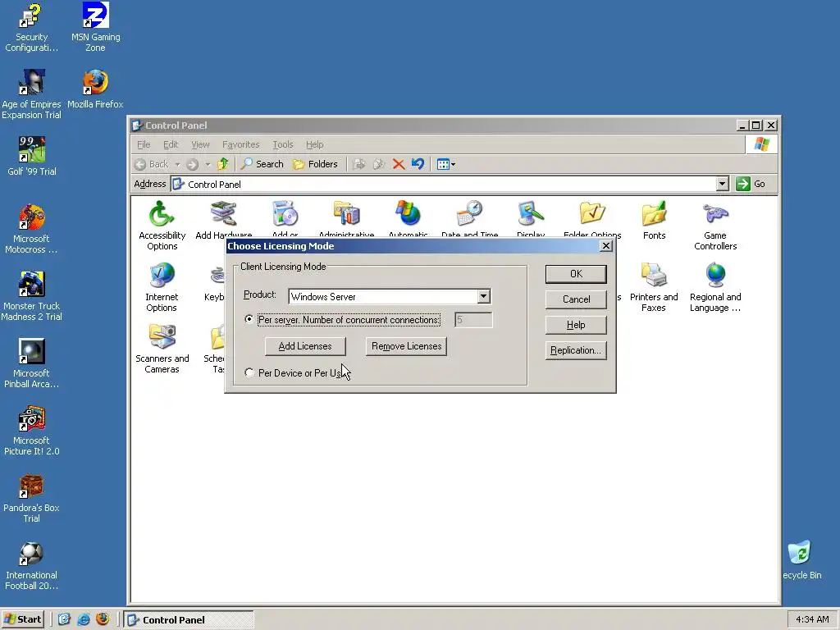
Task: Open Regional and Language Options
Action: pyautogui.click(x=715, y=287)
